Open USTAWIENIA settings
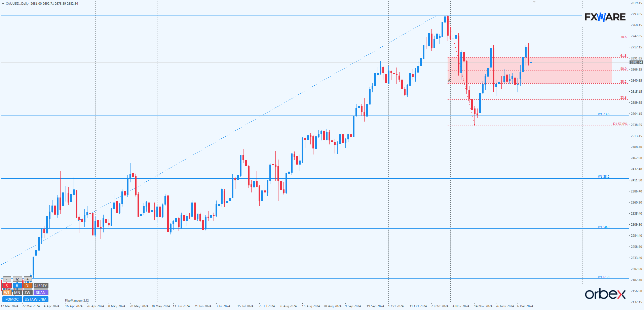Image resolution: width=644 pixels, height=310 pixels. [36, 299]
